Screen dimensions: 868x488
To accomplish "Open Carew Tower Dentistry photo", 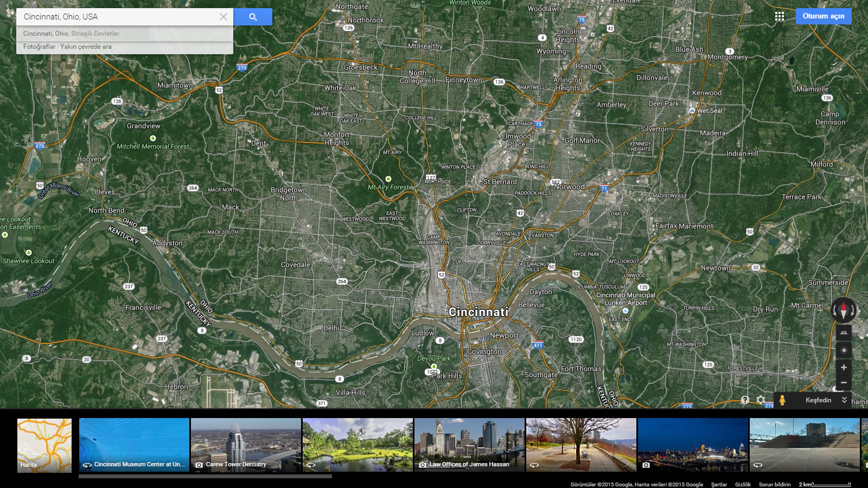I will click(246, 445).
